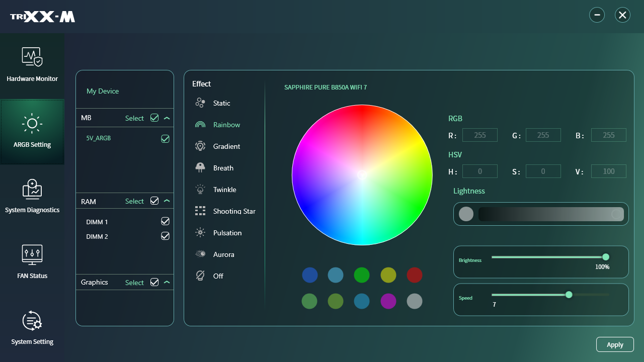Collapse the MB section chevron
Image resolution: width=644 pixels, height=362 pixels.
coord(167,118)
